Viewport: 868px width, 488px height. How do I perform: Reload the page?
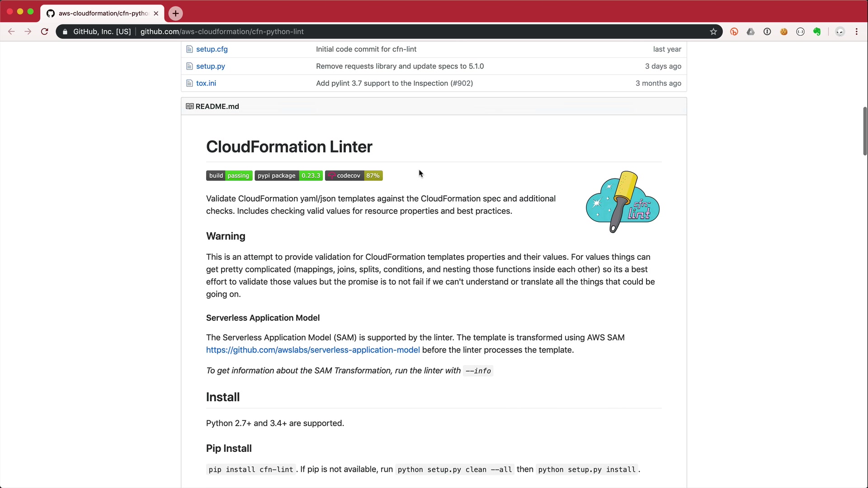[44, 32]
